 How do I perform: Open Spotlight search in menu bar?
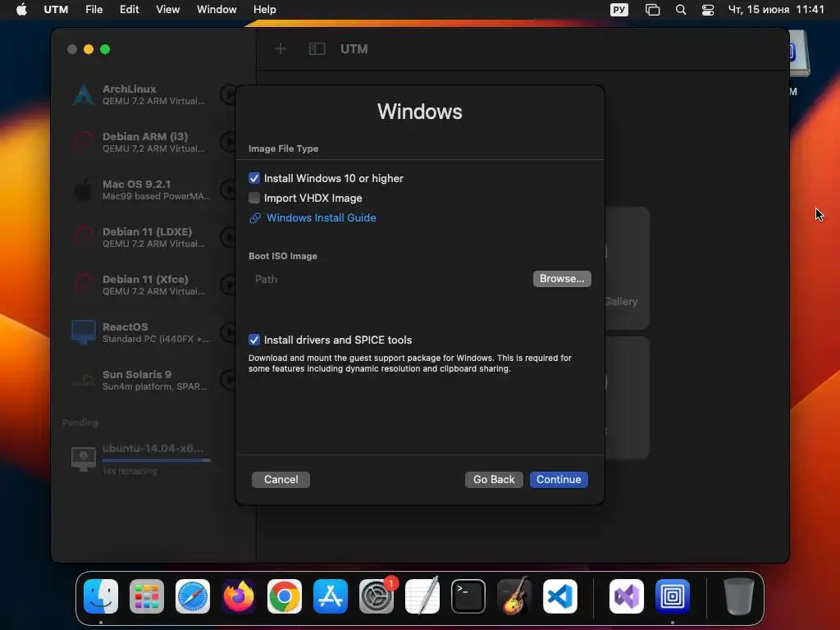click(x=680, y=10)
